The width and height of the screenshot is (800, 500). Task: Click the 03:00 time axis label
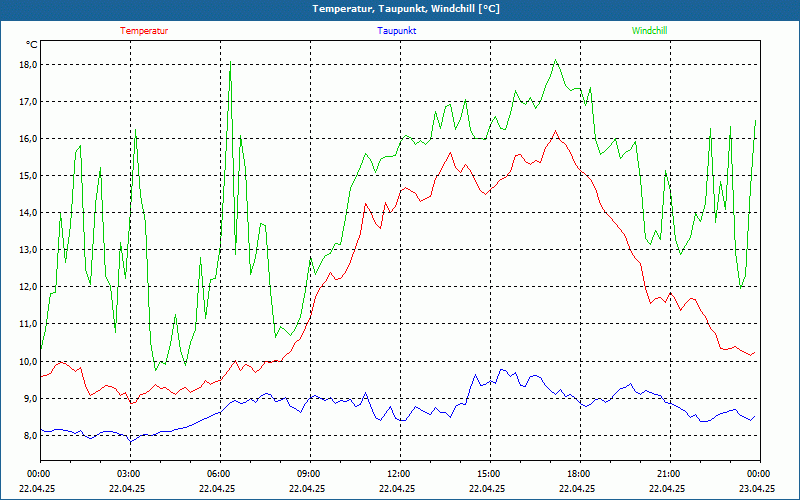pos(129,474)
